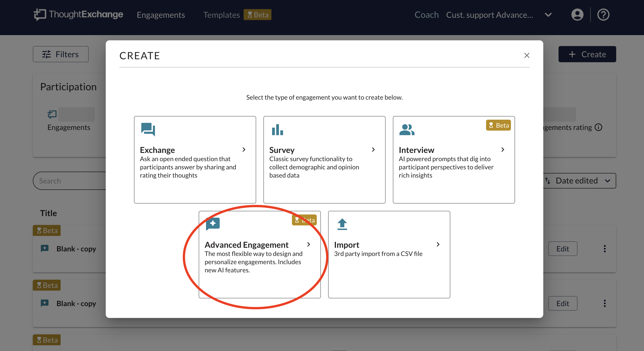This screenshot has width=644, height=351.
Task: Open the user account profile icon
Action: (577, 15)
